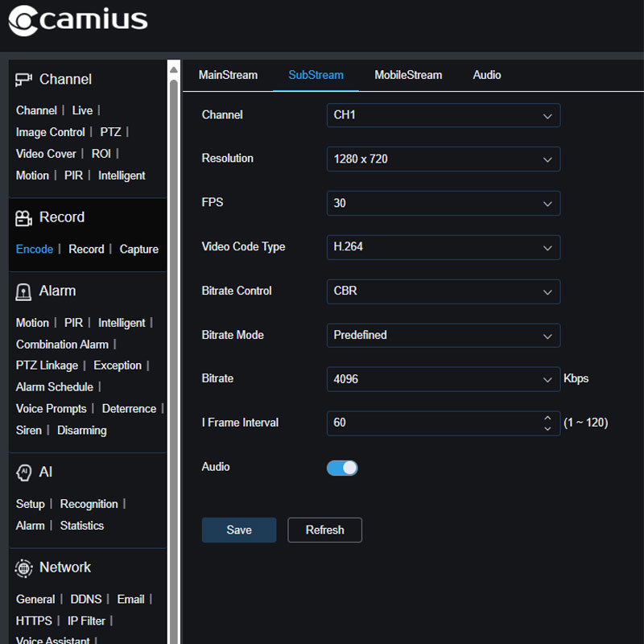Open the Capture settings under Record
This screenshot has height=644, width=644.
[138, 249]
